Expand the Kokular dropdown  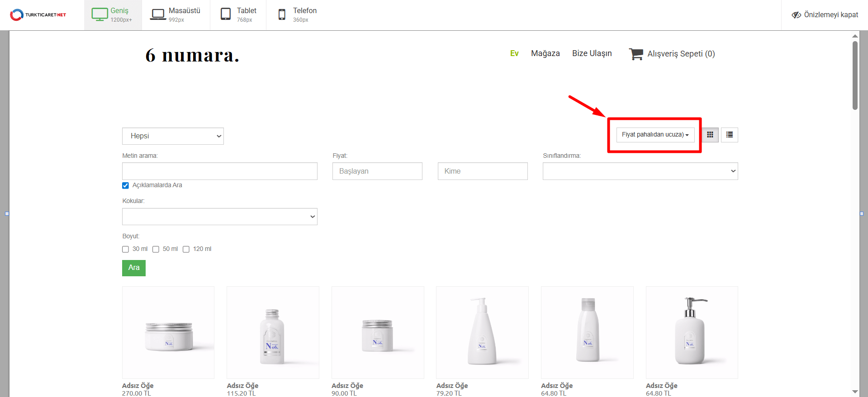coord(219,217)
